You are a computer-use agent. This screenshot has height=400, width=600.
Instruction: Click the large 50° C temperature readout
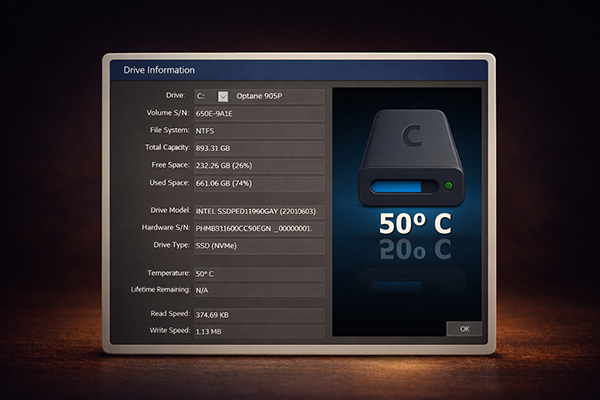click(x=414, y=224)
